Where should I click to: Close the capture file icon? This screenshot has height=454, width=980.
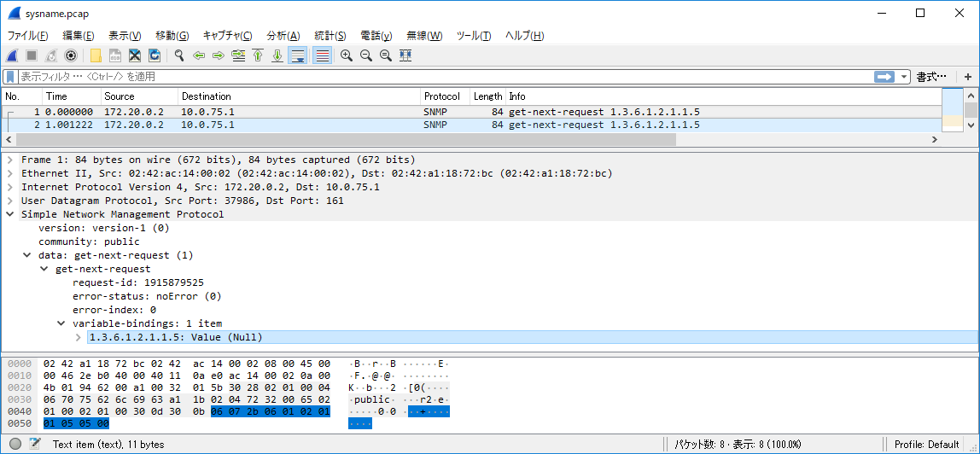coord(134,55)
